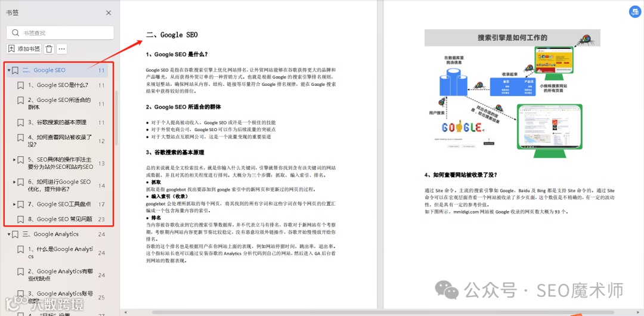644x316 pixels.
Task: Click the bookmark search field
Action: (60, 33)
